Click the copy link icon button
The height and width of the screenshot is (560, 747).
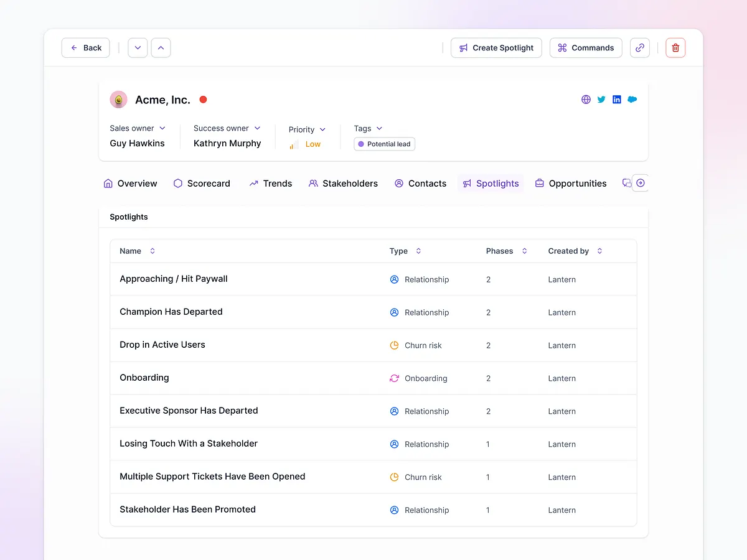click(x=639, y=48)
